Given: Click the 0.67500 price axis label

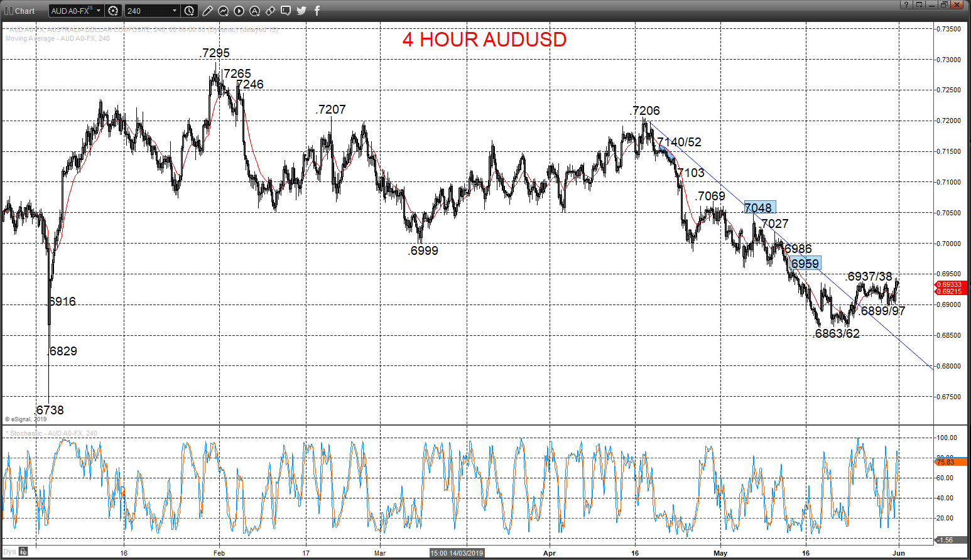Looking at the screenshot, I should (x=949, y=397).
